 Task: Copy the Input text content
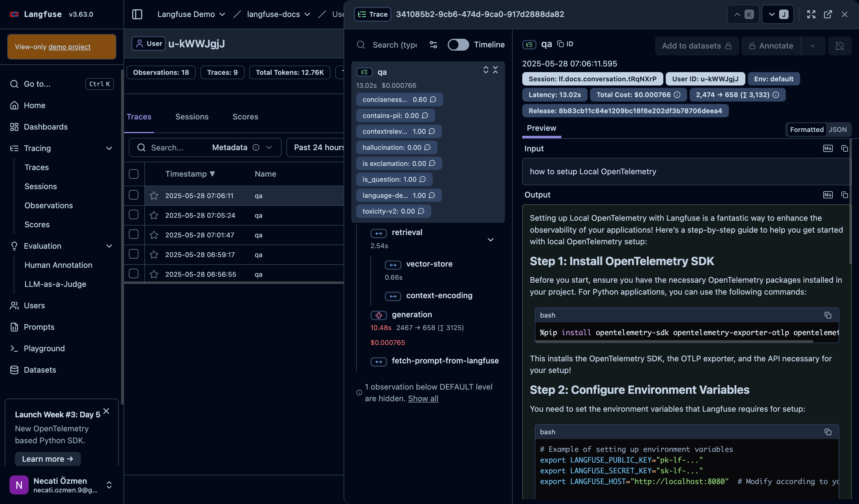[844, 148]
